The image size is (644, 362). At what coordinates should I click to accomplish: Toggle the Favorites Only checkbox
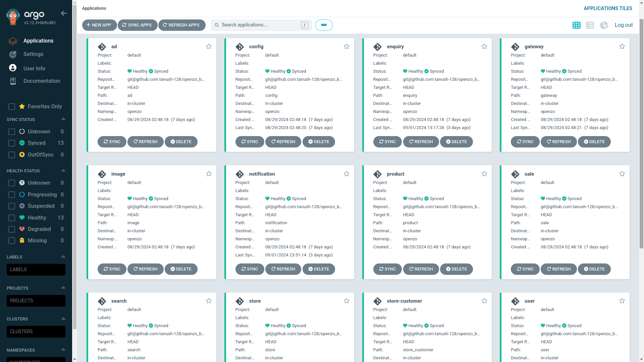[11, 107]
